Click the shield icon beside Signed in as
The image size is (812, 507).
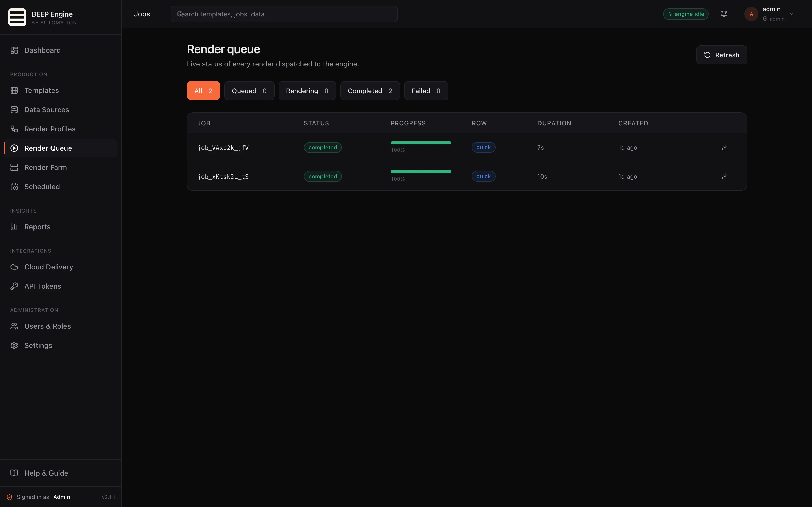pyautogui.click(x=9, y=497)
